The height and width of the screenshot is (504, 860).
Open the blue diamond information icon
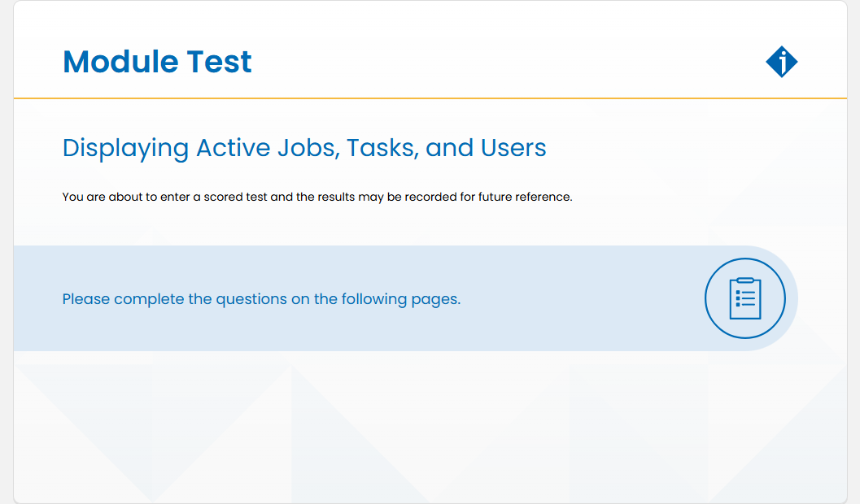pyautogui.click(x=782, y=61)
